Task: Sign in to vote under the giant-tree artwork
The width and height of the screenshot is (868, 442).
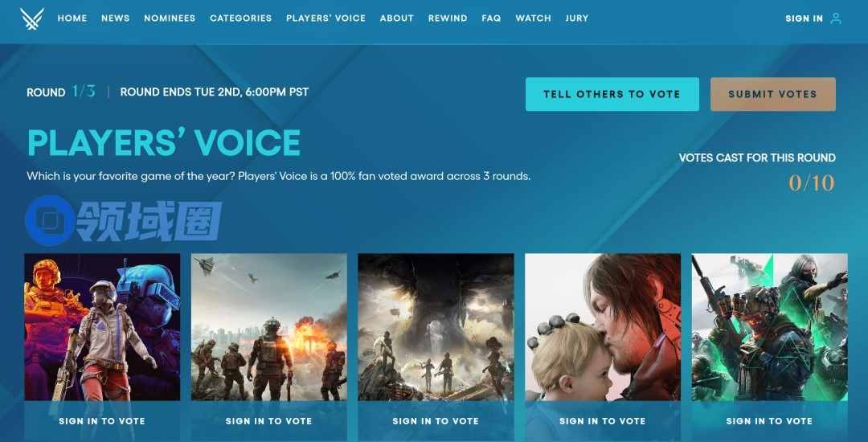Action: 436,421
